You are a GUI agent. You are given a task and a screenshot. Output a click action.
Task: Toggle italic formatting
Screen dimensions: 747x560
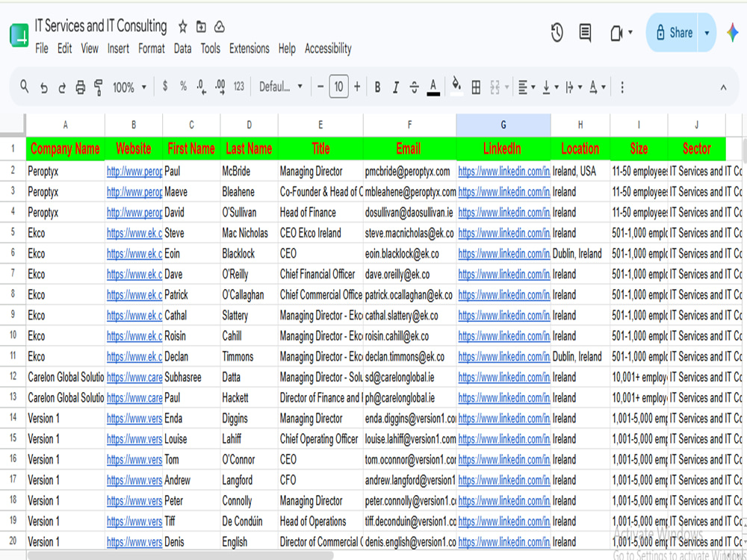tap(395, 87)
